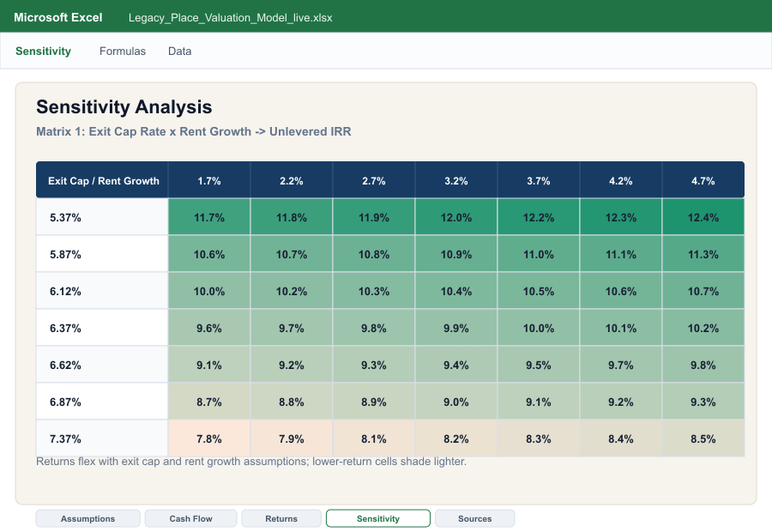
Task: Select the 6.37% exit cap row label
Action: (102, 328)
